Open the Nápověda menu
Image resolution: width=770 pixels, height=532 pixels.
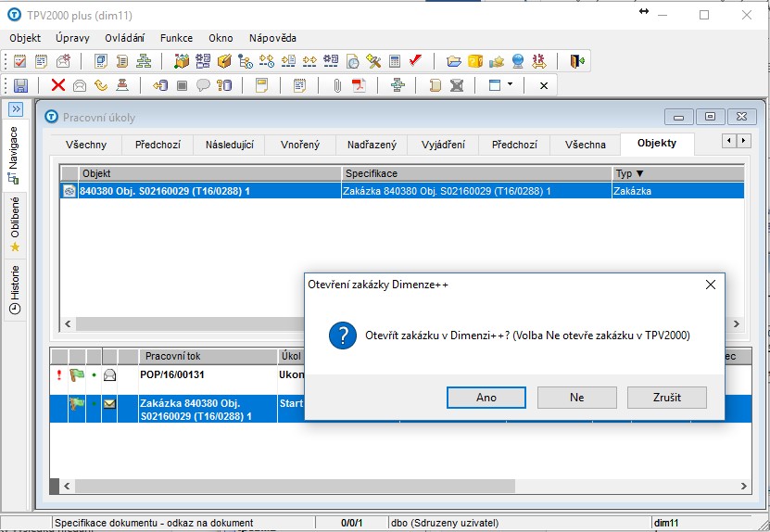pos(272,38)
